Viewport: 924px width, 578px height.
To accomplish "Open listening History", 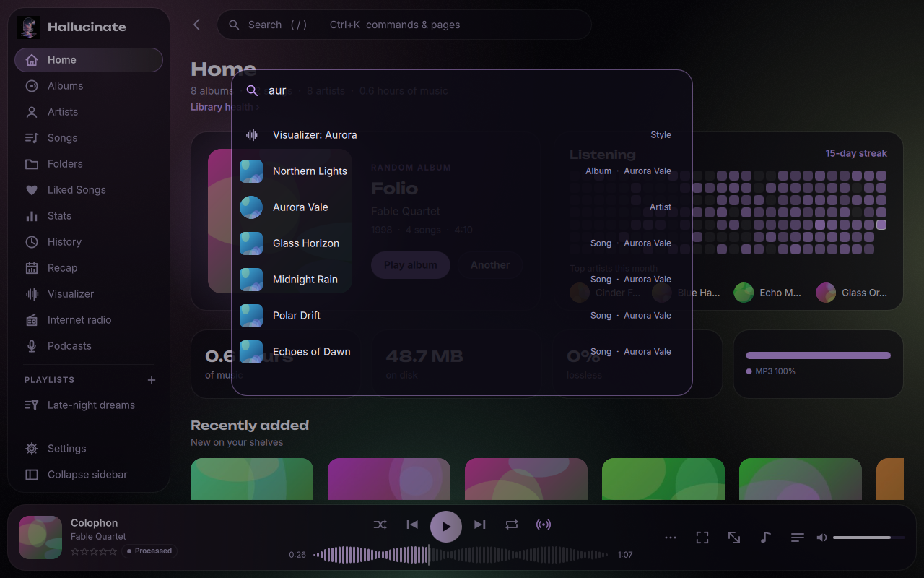I will pos(89,242).
